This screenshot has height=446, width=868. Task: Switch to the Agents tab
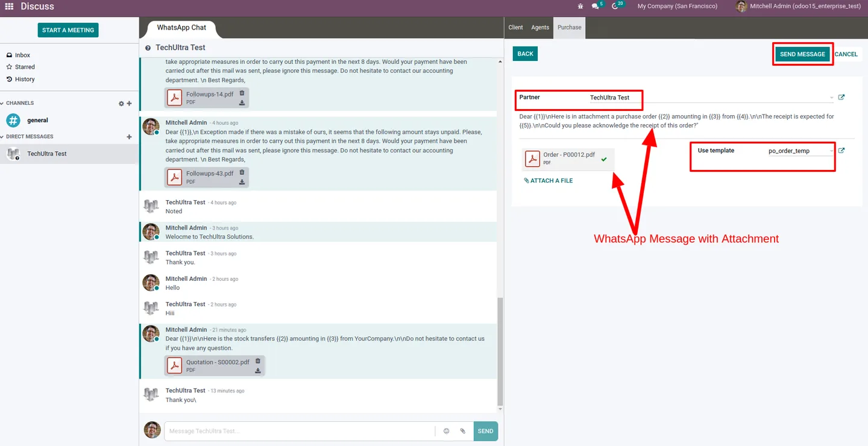tap(540, 28)
